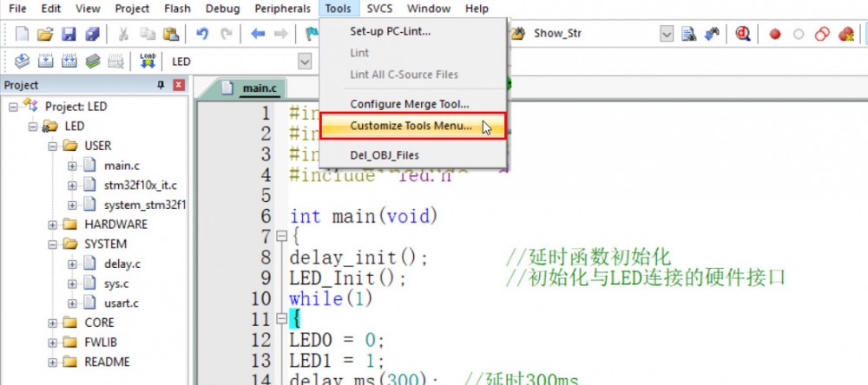Open the Edit menu
Screen dimensions: 868x385
coord(51,9)
